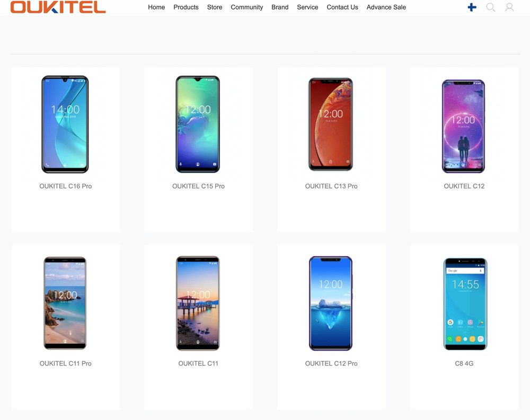Viewport: 530px width, 420px height.
Task: Open the search magnifier icon
Action: click(490, 7)
